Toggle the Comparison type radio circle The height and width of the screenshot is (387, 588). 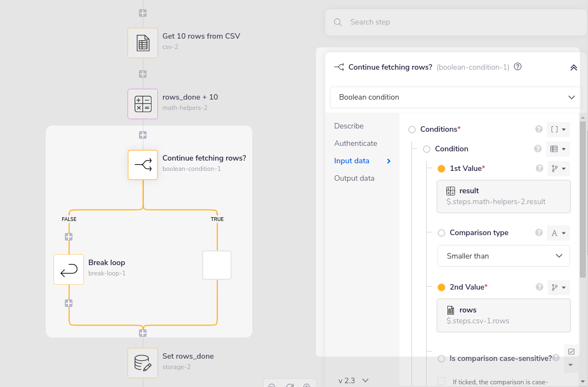[441, 233]
